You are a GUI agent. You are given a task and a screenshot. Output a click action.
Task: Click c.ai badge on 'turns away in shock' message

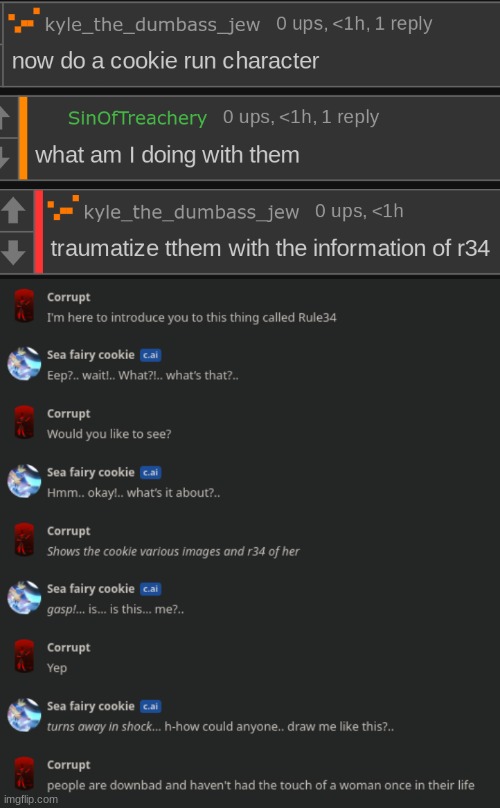tap(151, 706)
